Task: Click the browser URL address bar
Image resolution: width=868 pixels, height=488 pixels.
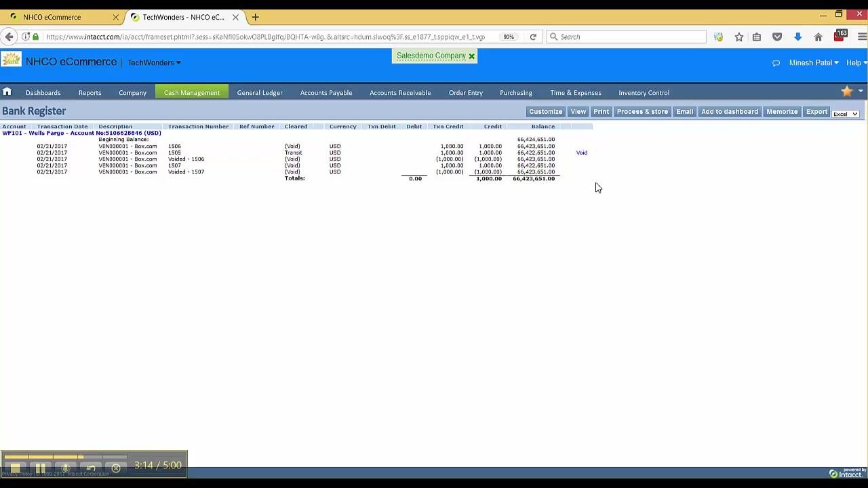Action: 266,37
